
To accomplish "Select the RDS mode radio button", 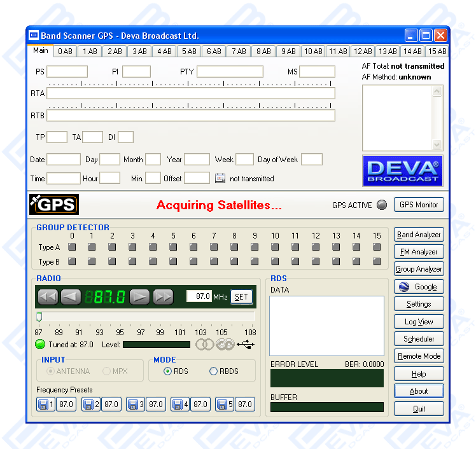I will point(168,371).
